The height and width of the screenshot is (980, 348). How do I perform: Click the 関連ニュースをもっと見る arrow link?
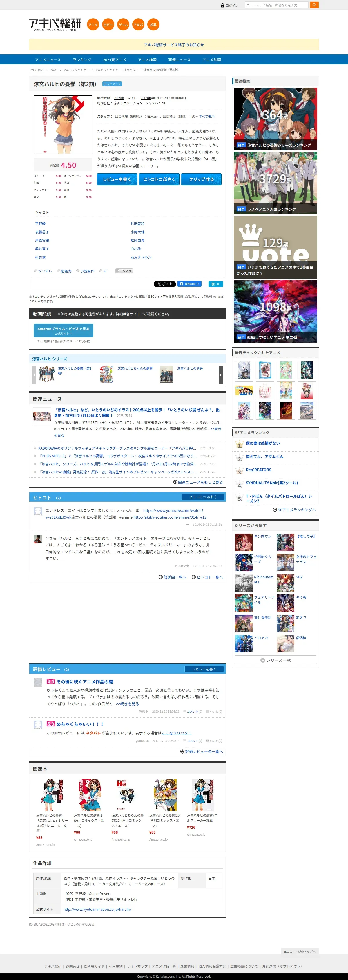198,482
